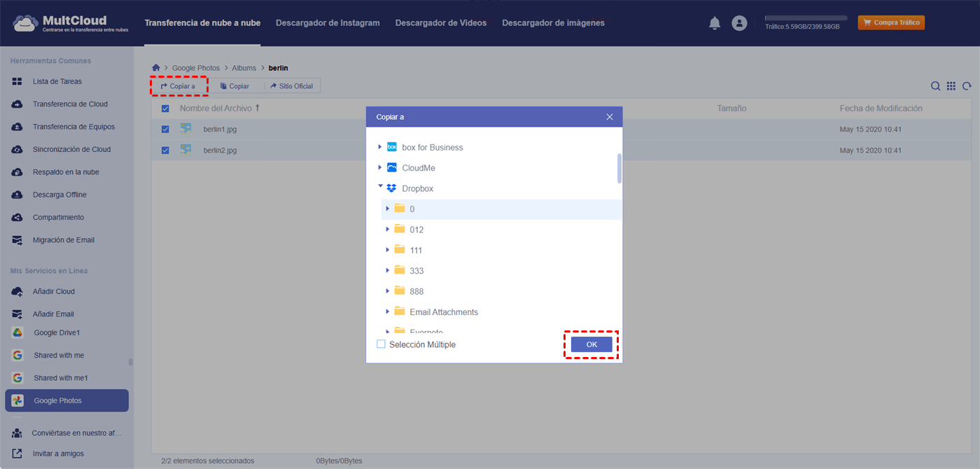Uncheck the berlin2.jpg checkbox

tap(165, 150)
